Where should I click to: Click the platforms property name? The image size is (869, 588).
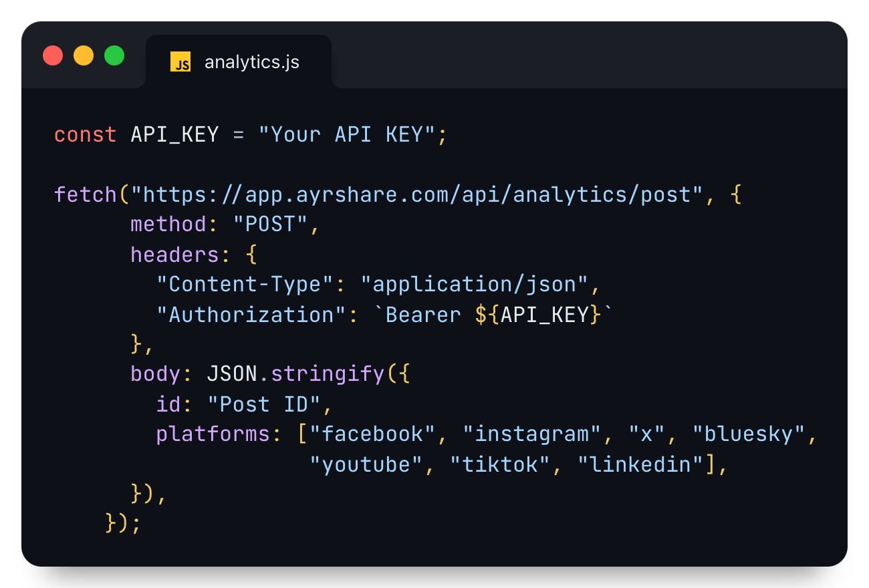pyautogui.click(x=213, y=434)
